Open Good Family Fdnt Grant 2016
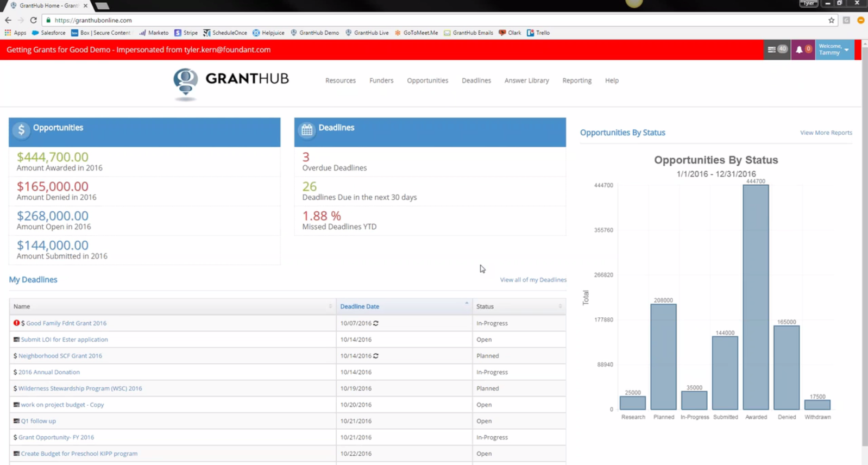868x465 pixels. (66, 323)
